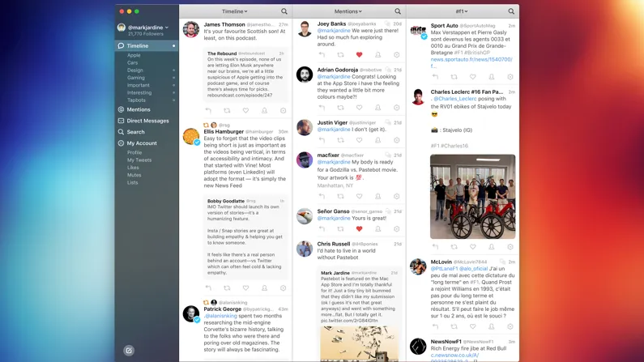The height and width of the screenshot is (362, 644).
Task: Open the #f1 column dropdown
Action: coord(462,11)
